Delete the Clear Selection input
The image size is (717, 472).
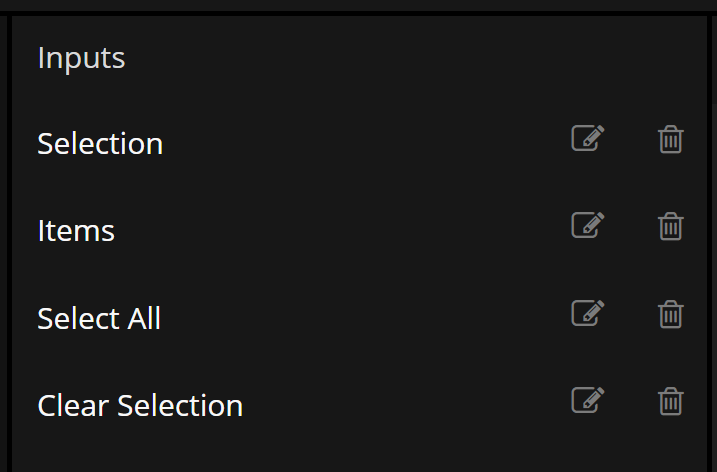click(670, 402)
